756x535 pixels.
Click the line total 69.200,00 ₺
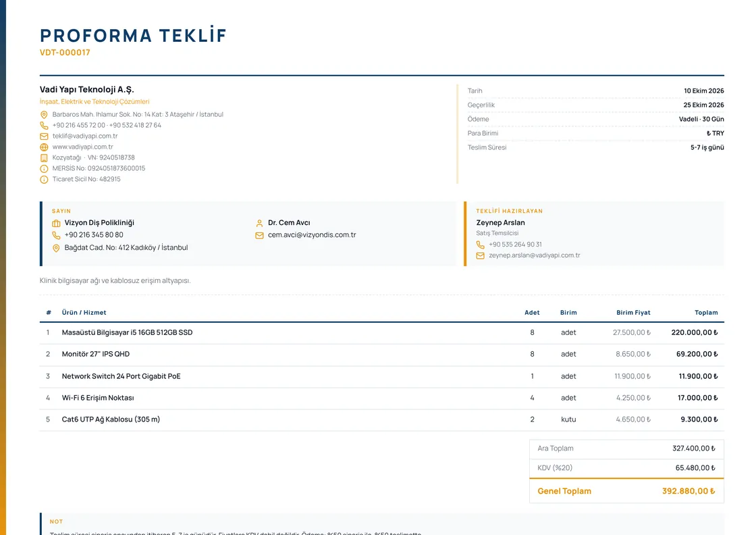pos(697,355)
